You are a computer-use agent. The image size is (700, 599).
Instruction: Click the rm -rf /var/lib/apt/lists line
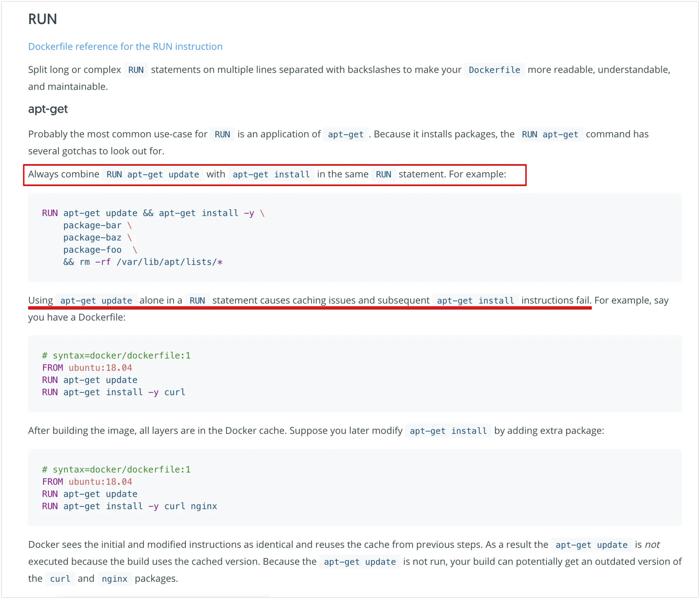click(x=143, y=262)
